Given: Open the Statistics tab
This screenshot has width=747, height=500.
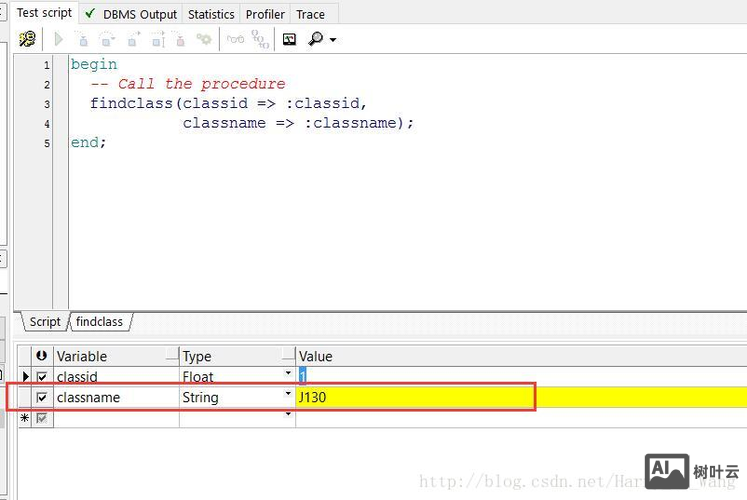Looking at the screenshot, I should click(x=211, y=14).
